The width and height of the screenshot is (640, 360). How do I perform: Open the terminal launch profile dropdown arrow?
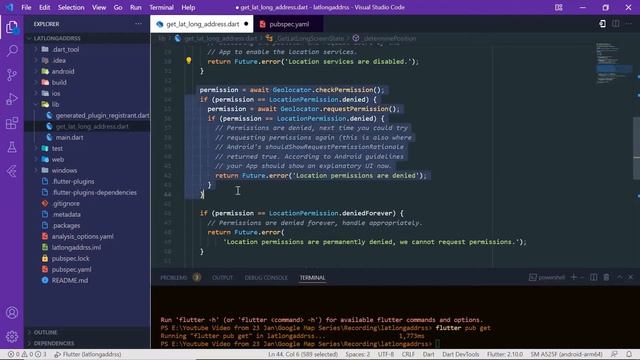[x=582, y=277]
